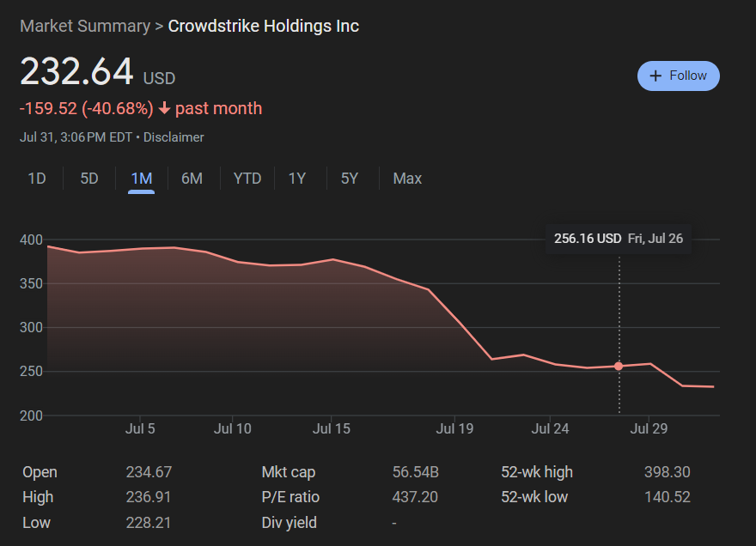
Task: Show the YTD chart range
Action: tap(247, 179)
